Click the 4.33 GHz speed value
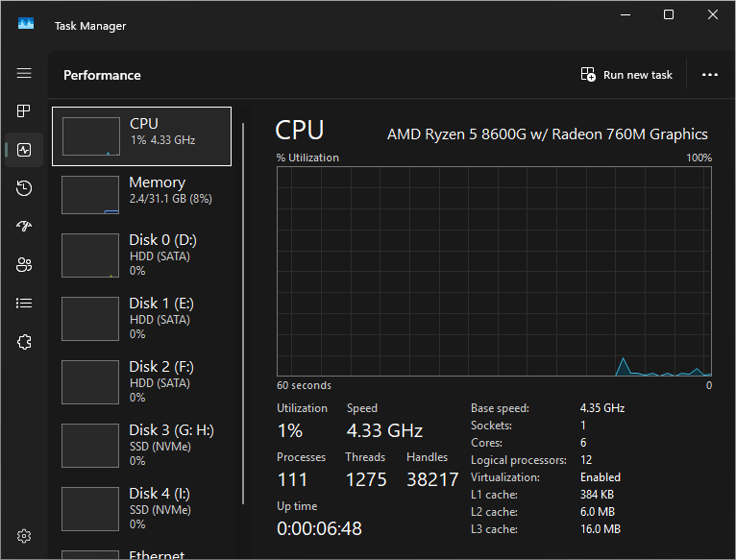This screenshot has width=736, height=560. pyautogui.click(x=385, y=430)
